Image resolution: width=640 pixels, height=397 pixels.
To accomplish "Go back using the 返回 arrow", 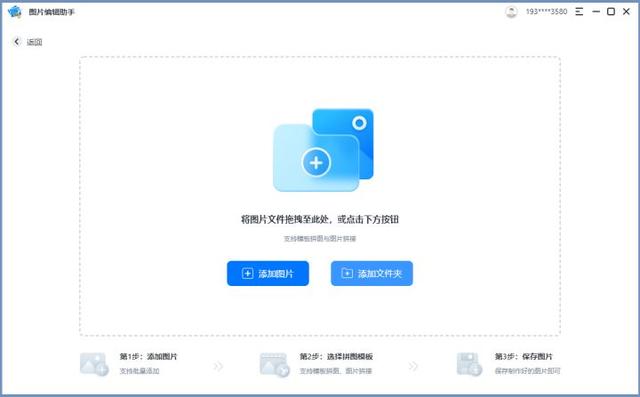I will click(16, 42).
